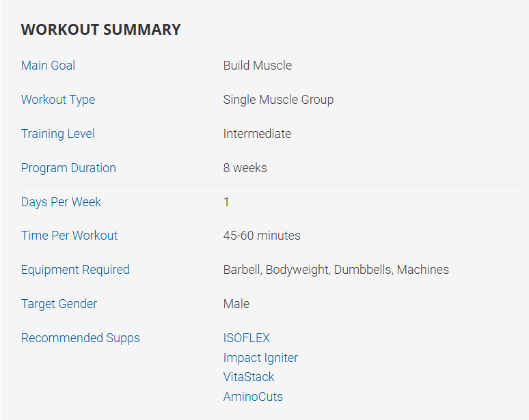Click the 8 weeks duration value
Image resolution: width=529 pixels, height=420 pixels.
click(245, 168)
